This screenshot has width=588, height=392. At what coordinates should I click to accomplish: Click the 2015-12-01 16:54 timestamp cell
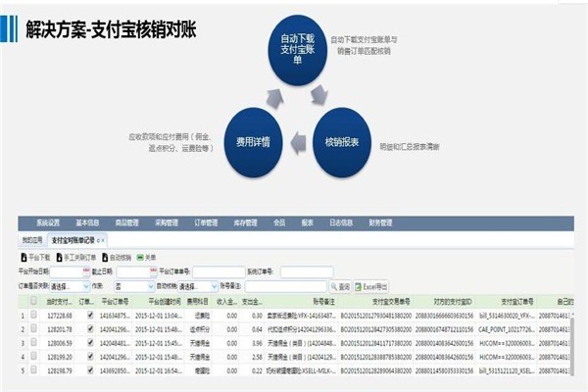click(158, 370)
